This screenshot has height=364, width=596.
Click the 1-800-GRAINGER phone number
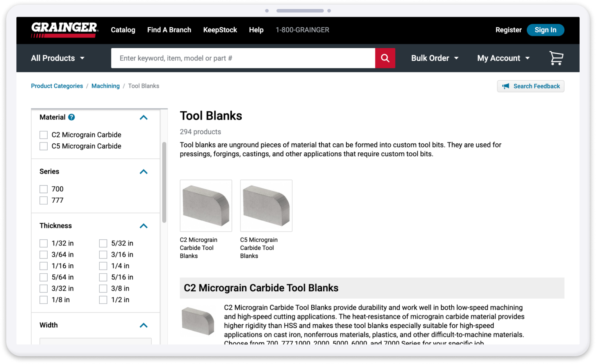click(x=302, y=30)
